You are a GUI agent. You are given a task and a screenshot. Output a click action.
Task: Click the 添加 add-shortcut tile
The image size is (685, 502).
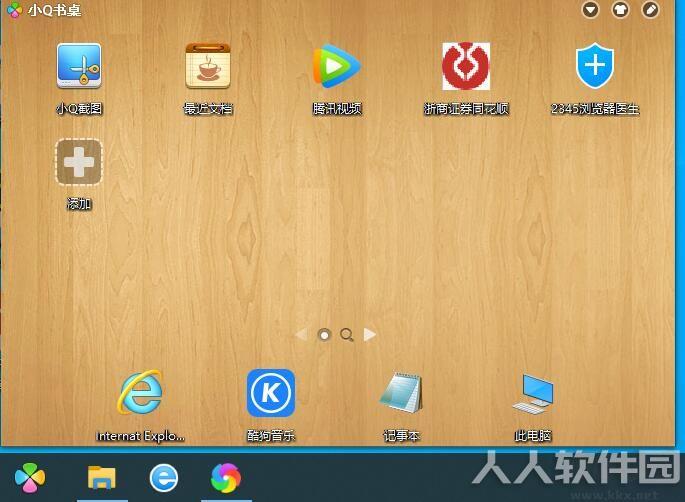79,162
